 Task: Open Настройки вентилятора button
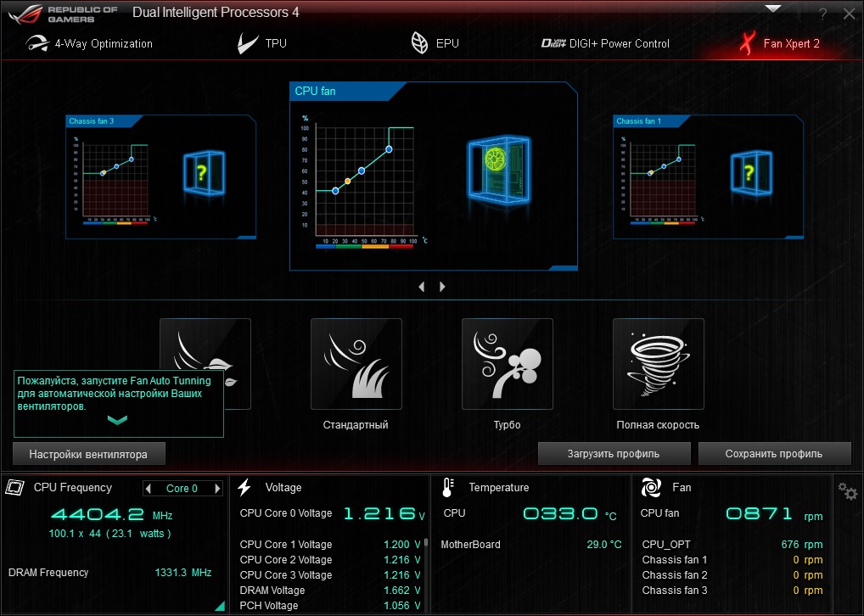pos(89,455)
